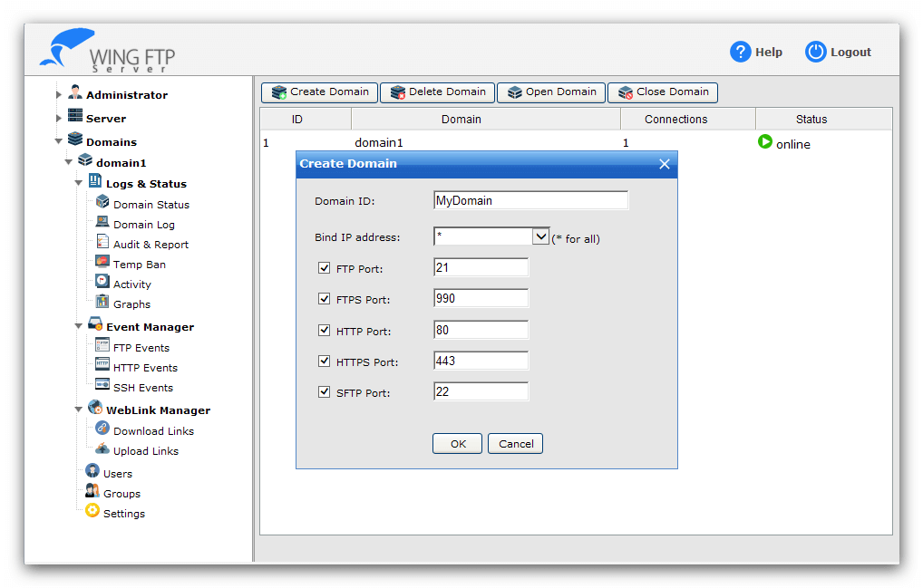Screen dimensions: 923x588
Task: Click the Domain column header
Action: click(461, 120)
